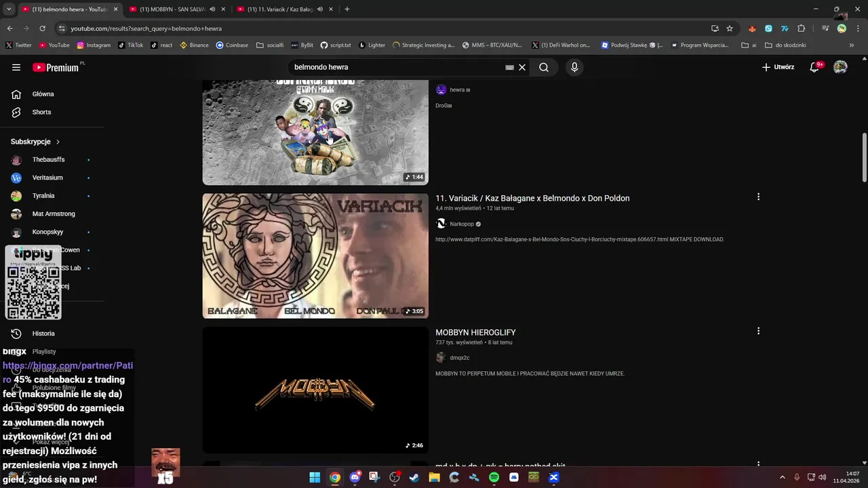The image size is (868, 488).
Task: Open the Lighter bookmark
Action: (x=372, y=45)
